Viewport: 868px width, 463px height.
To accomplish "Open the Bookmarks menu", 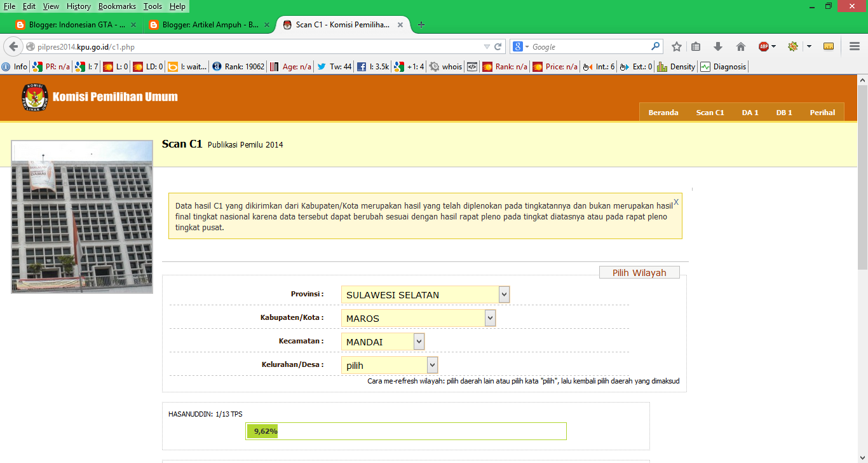I will coord(118,6).
